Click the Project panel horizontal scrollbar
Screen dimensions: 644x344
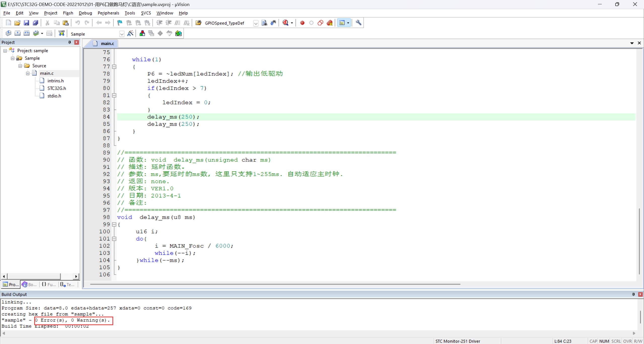tap(40, 276)
